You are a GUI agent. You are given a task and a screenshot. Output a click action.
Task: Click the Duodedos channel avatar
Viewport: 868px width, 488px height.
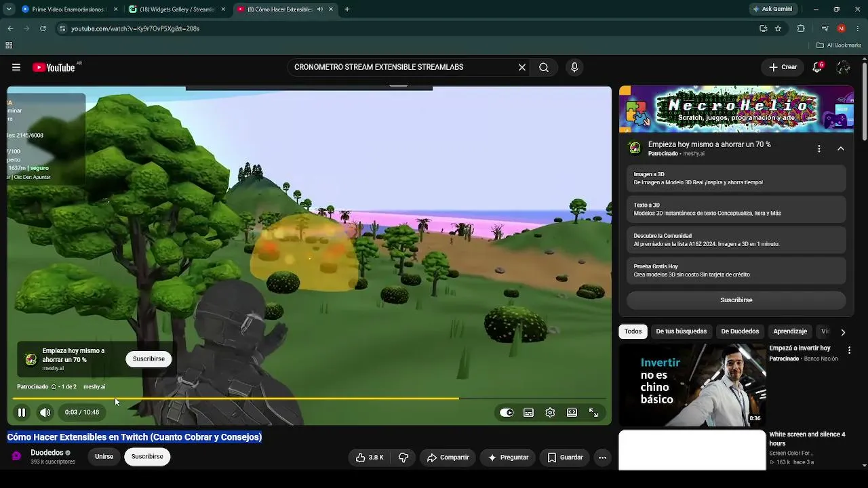(x=16, y=456)
